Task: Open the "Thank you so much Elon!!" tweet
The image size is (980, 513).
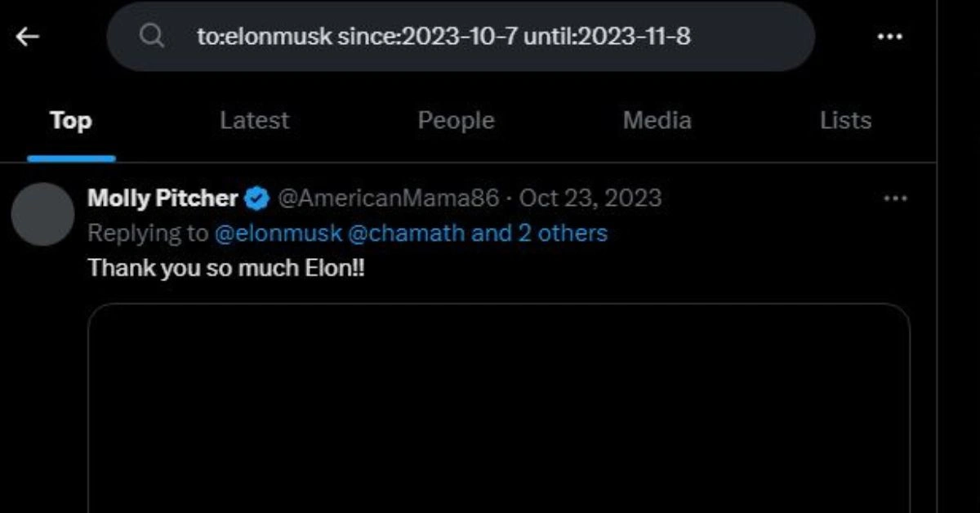Action: [226, 267]
